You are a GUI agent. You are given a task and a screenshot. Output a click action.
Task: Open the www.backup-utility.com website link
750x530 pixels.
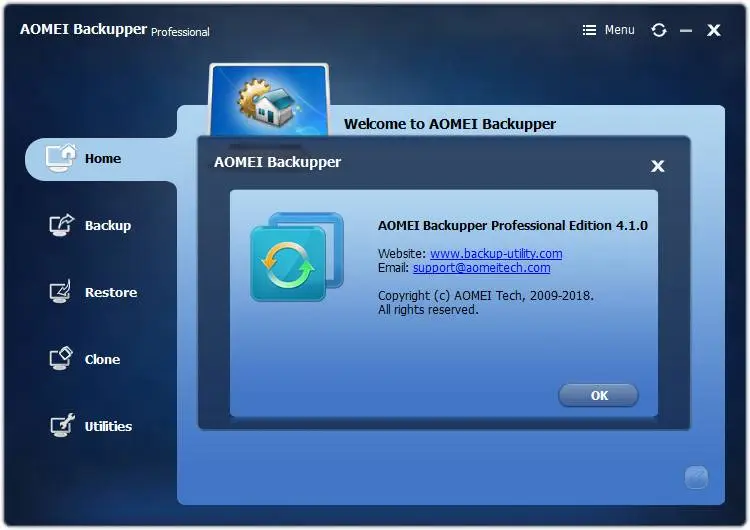[x=496, y=254]
